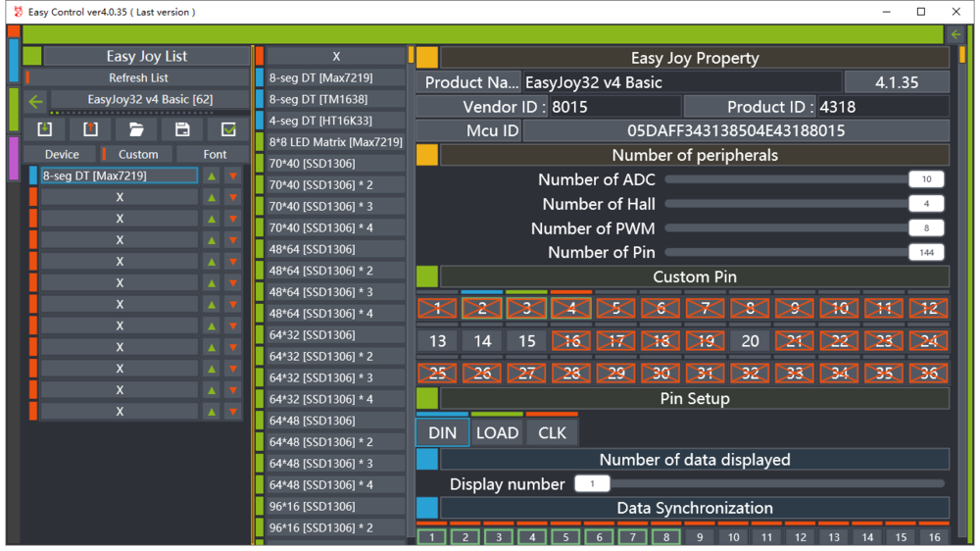Choose 48*64 [SSD1306] * 4 entry
The height and width of the screenshot is (551, 980).
point(336,314)
